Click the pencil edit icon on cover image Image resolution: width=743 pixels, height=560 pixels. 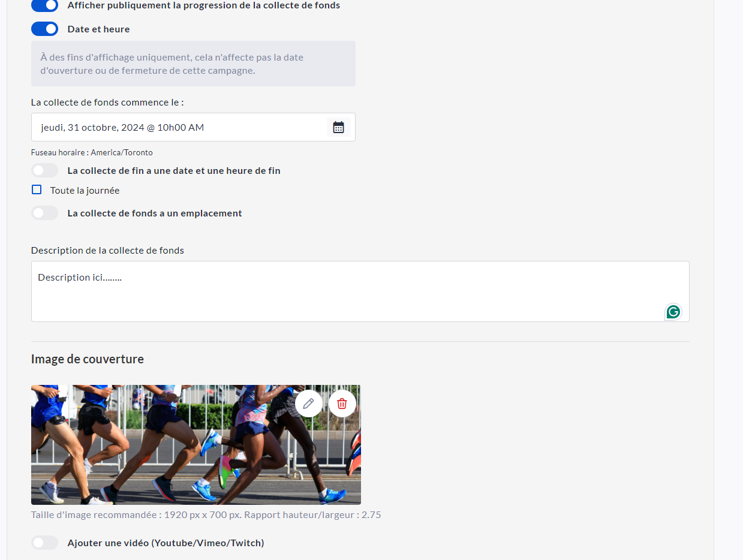[309, 404]
